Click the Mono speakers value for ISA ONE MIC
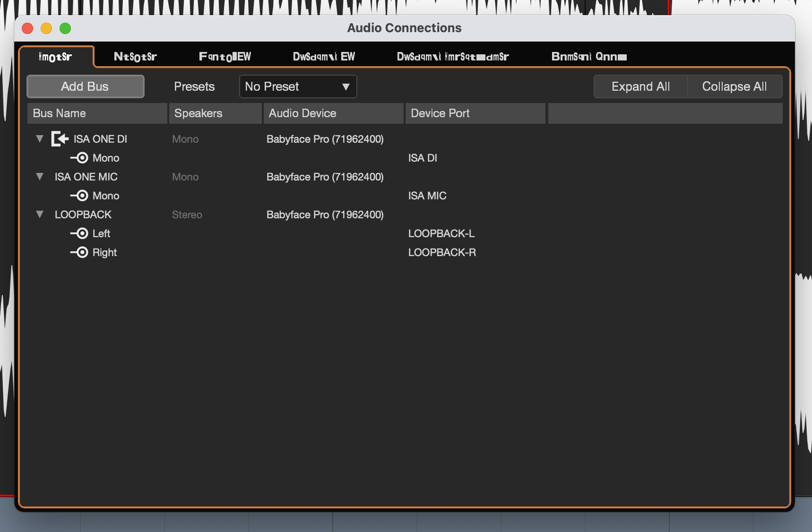The height and width of the screenshot is (532, 812). tap(185, 177)
